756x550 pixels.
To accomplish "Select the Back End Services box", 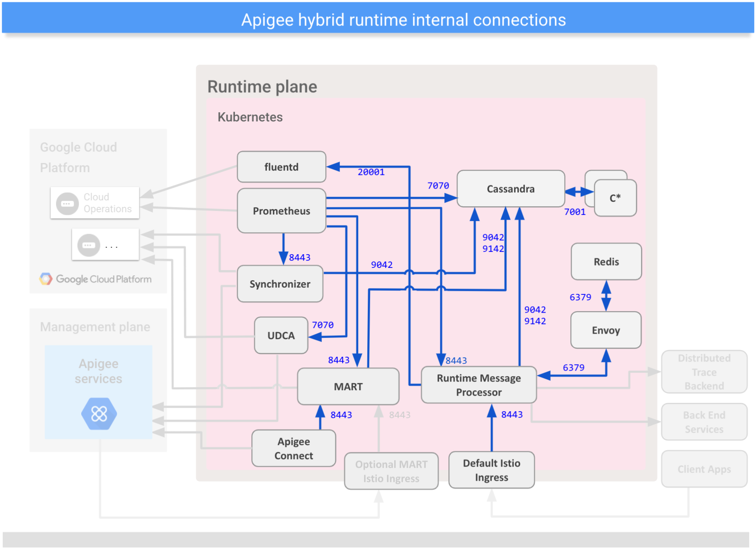I will click(704, 422).
